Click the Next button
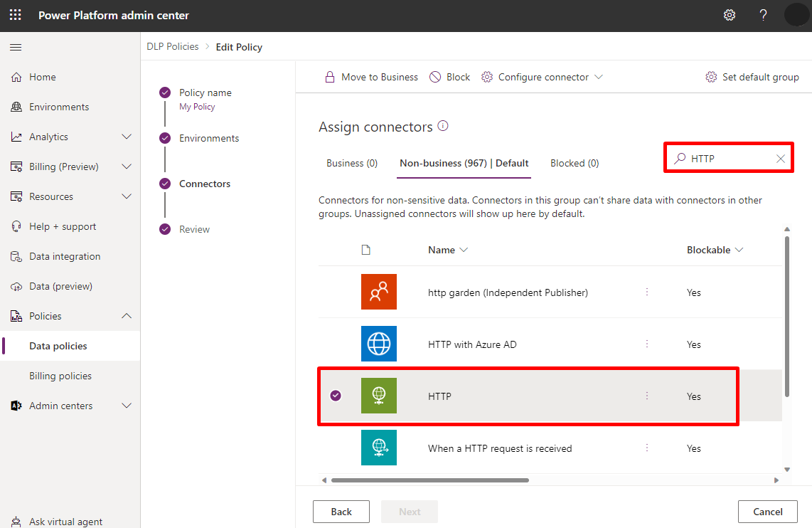The width and height of the screenshot is (812, 528). pyautogui.click(x=410, y=512)
